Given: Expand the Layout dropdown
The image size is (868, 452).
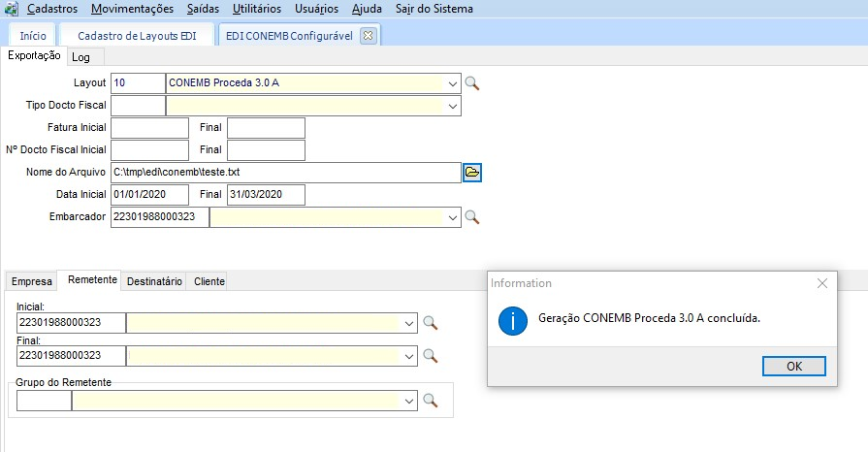Looking at the screenshot, I should pyautogui.click(x=453, y=83).
